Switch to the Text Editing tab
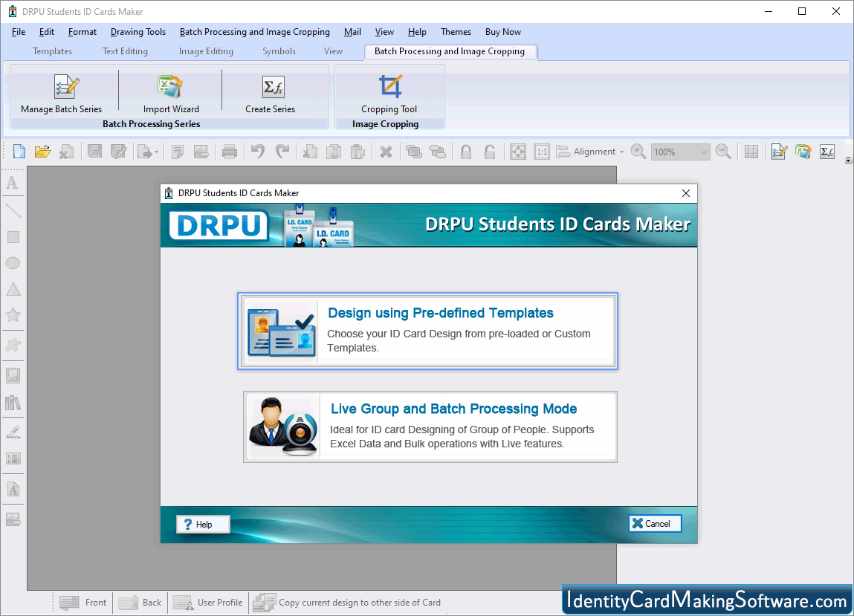Image resolution: width=854 pixels, height=616 pixels. (x=126, y=51)
